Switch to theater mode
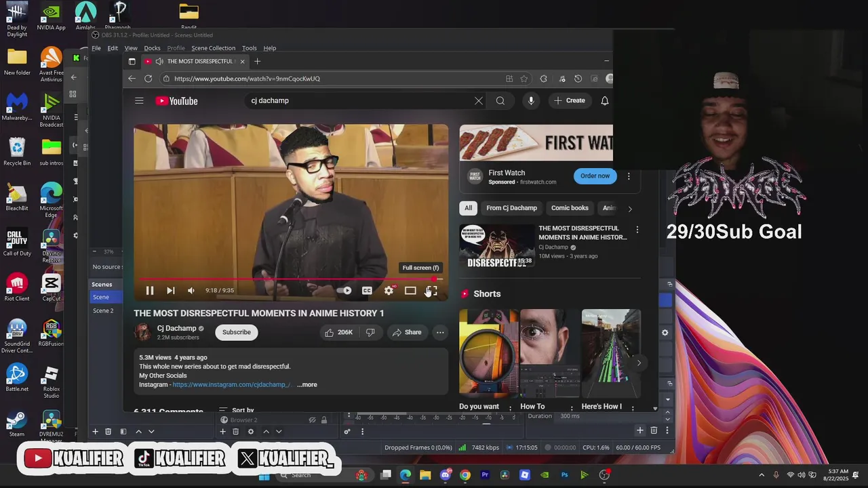This screenshot has width=868, height=488. 410,291
